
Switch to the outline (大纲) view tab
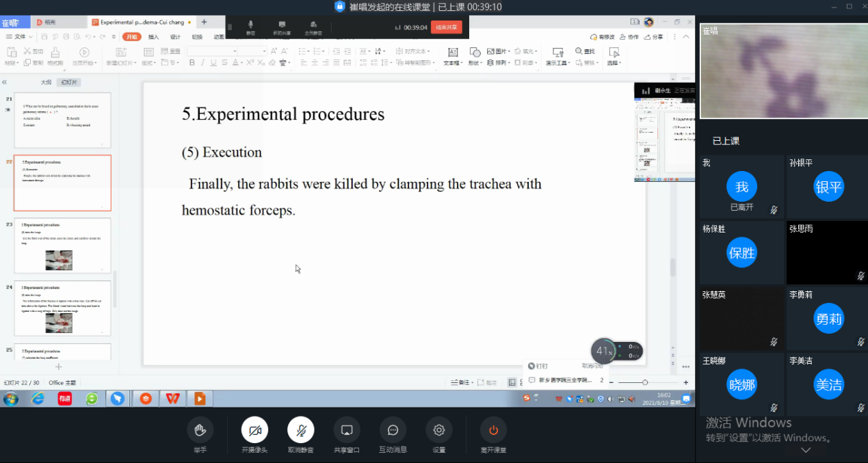(45, 82)
